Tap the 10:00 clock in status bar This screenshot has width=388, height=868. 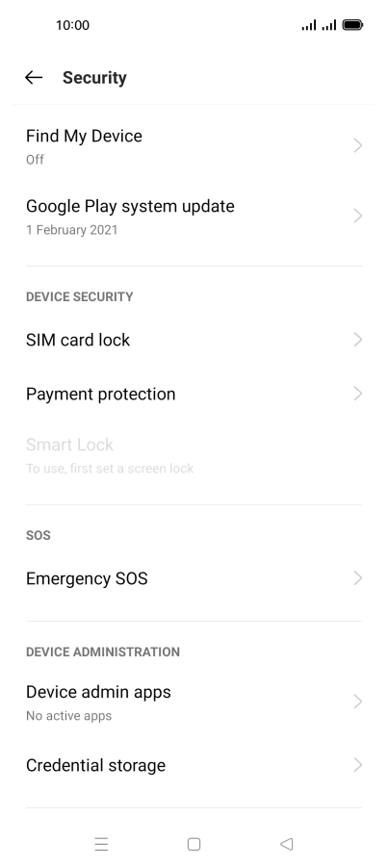point(72,25)
